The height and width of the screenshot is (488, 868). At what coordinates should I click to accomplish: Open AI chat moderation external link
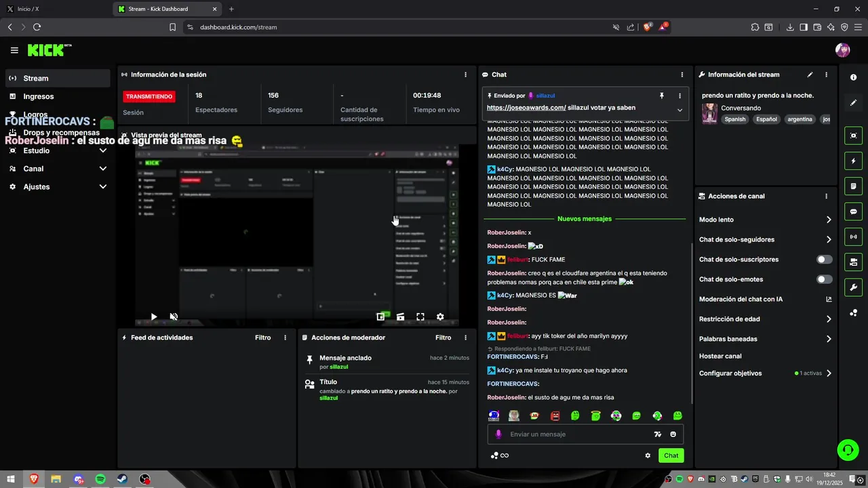(x=829, y=299)
